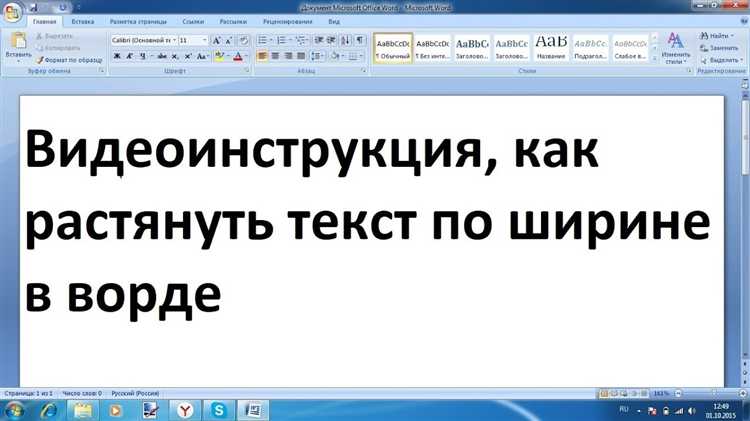Click the bulleted list icon
Screen dimensions: 750x421
262,40
